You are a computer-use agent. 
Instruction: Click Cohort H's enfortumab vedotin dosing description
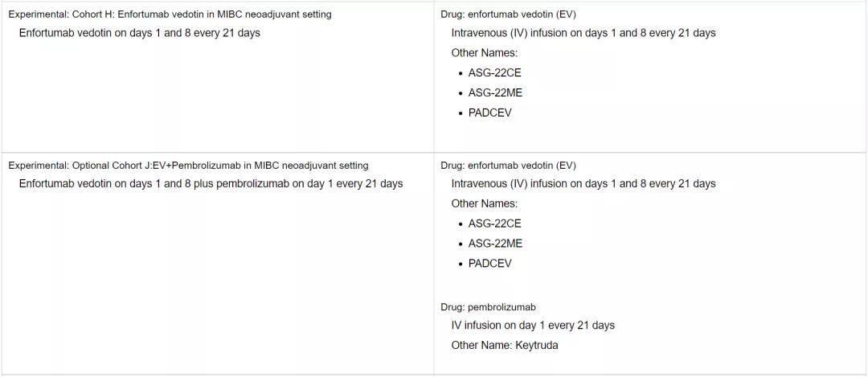pyautogui.click(x=139, y=33)
